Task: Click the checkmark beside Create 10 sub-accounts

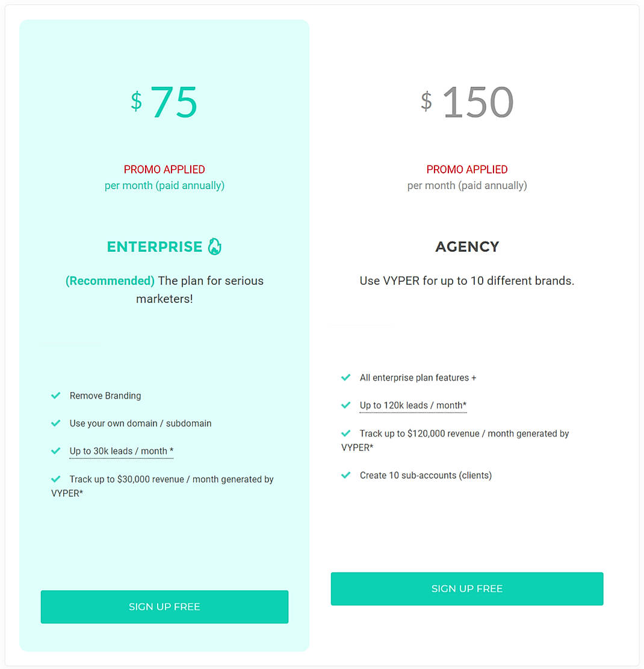Action: tap(345, 475)
